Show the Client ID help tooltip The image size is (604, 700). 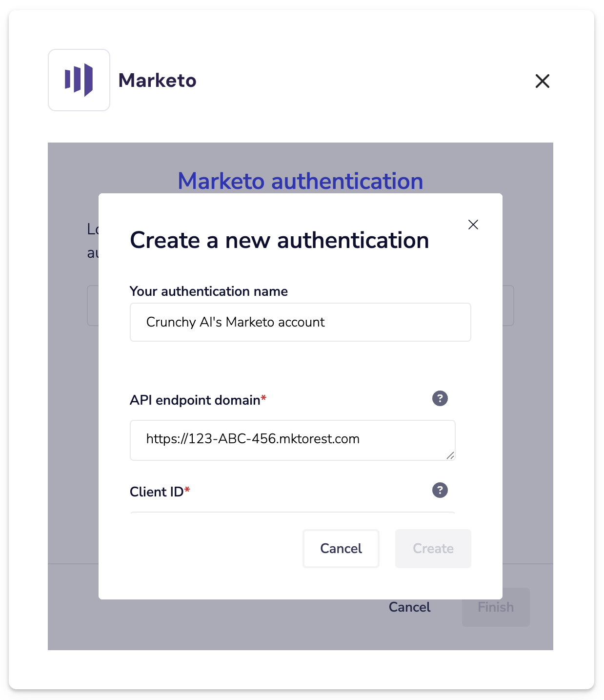click(440, 490)
